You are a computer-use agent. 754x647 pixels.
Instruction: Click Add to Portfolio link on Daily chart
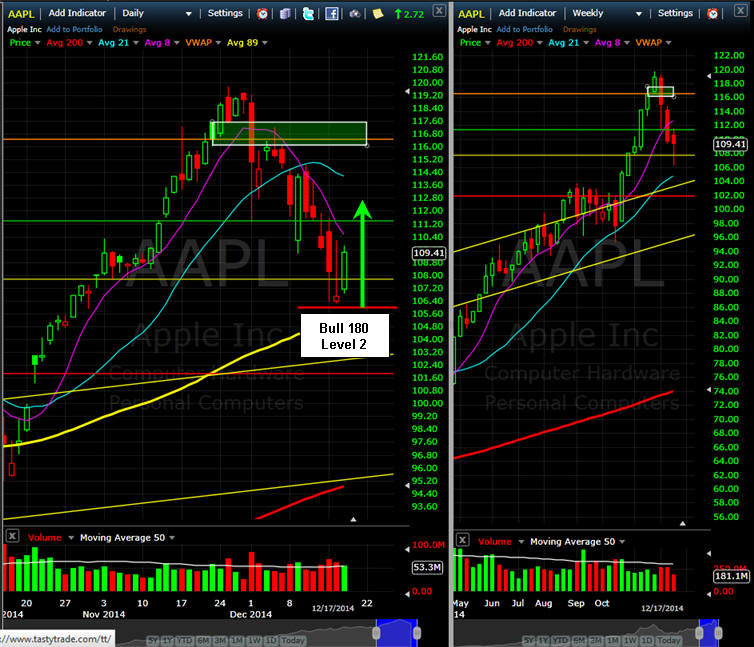pos(75,29)
